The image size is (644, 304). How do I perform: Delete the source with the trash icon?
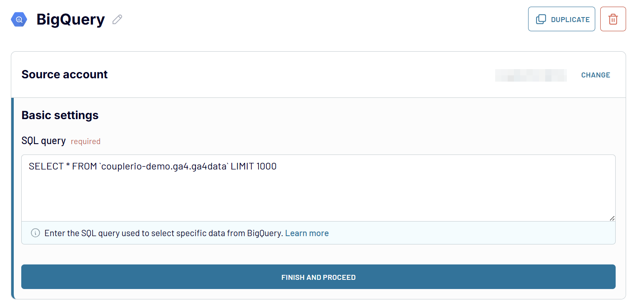(613, 19)
